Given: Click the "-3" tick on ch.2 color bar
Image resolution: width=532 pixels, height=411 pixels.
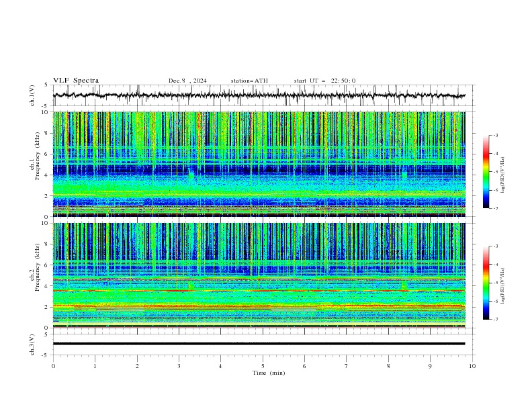Looking at the screenshot, I should click(495, 246).
